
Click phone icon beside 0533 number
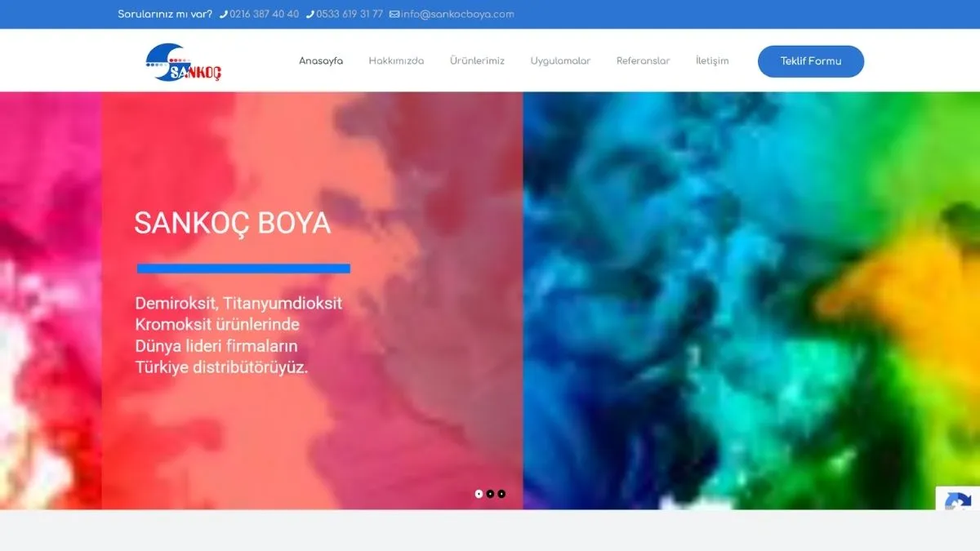310,15
